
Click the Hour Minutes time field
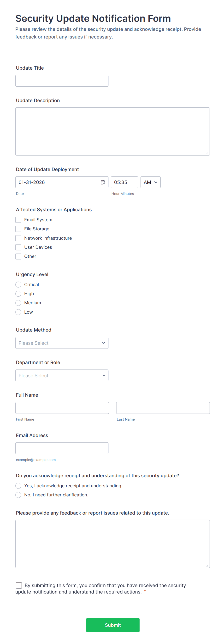pos(124,182)
